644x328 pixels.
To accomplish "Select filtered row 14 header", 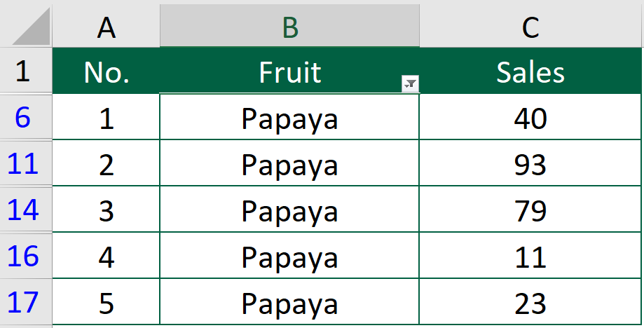I will pos(26,209).
